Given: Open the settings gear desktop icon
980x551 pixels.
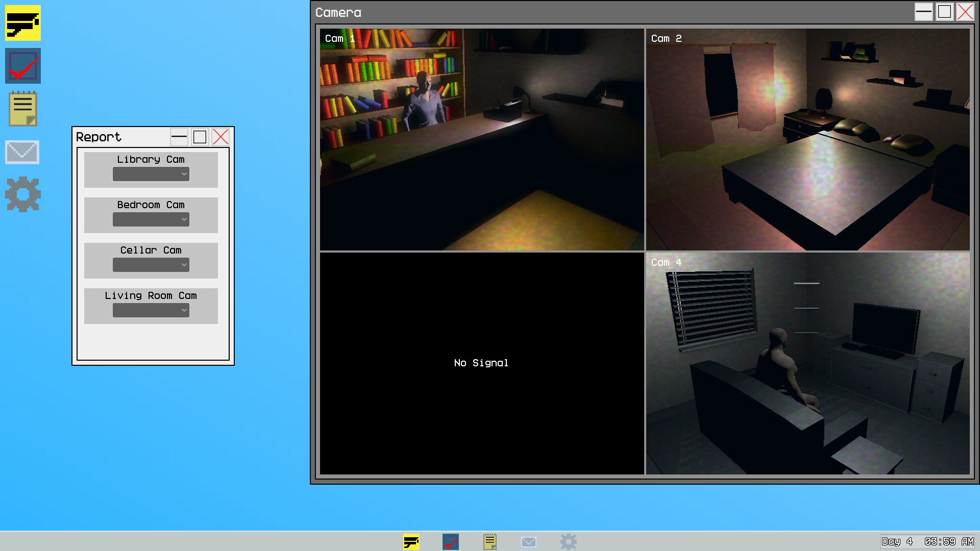Looking at the screenshot, I should tap(23, 194).
